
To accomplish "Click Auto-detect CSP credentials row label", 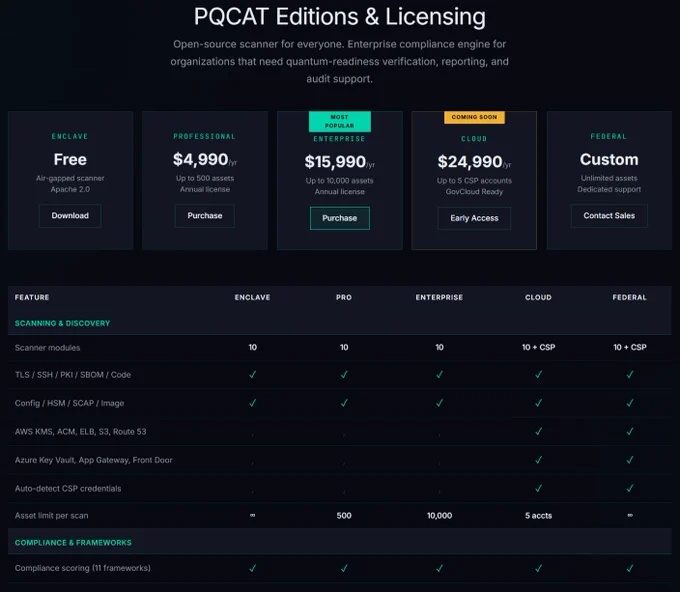I will click(x=68, y=489).
